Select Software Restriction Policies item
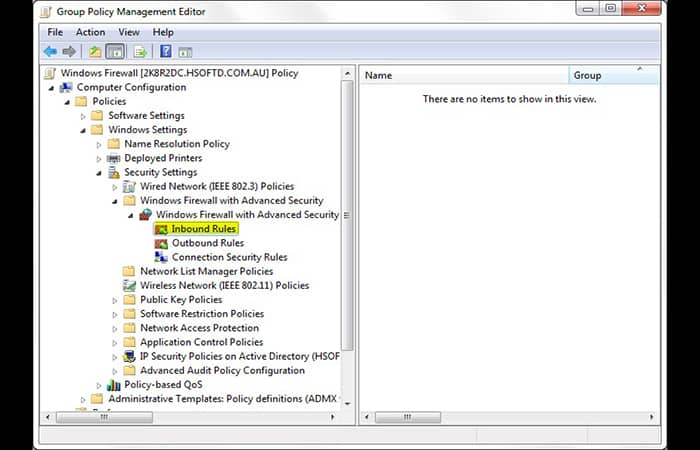 tap(202, 314)
